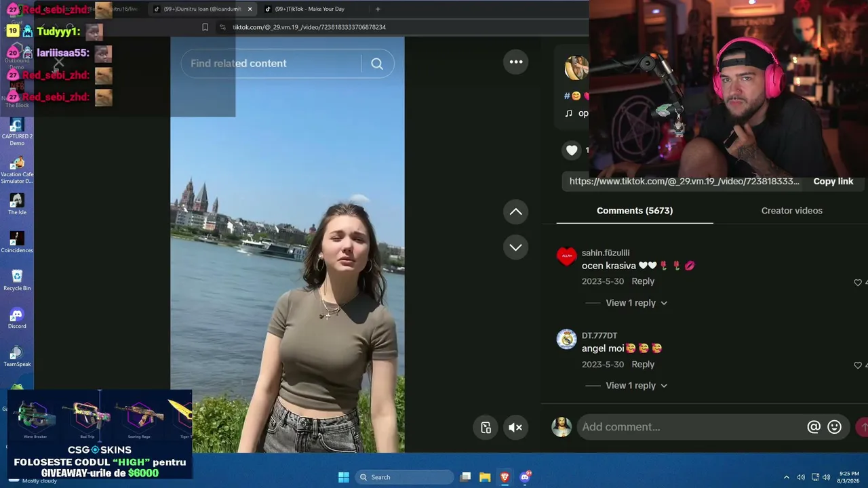The height and width of the screenshot is (488, 868).
Task: Open the three-dot more options menu
Action: 516,62
